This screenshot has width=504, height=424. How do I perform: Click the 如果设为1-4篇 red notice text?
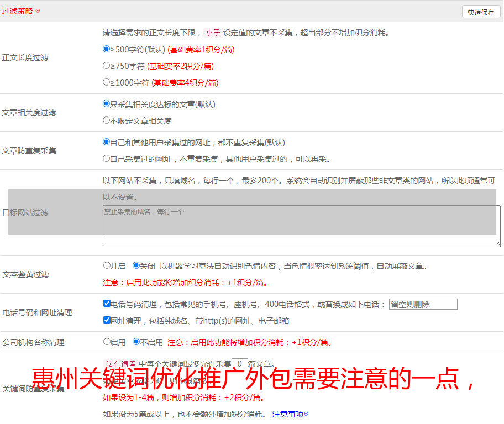pos(184,397)
